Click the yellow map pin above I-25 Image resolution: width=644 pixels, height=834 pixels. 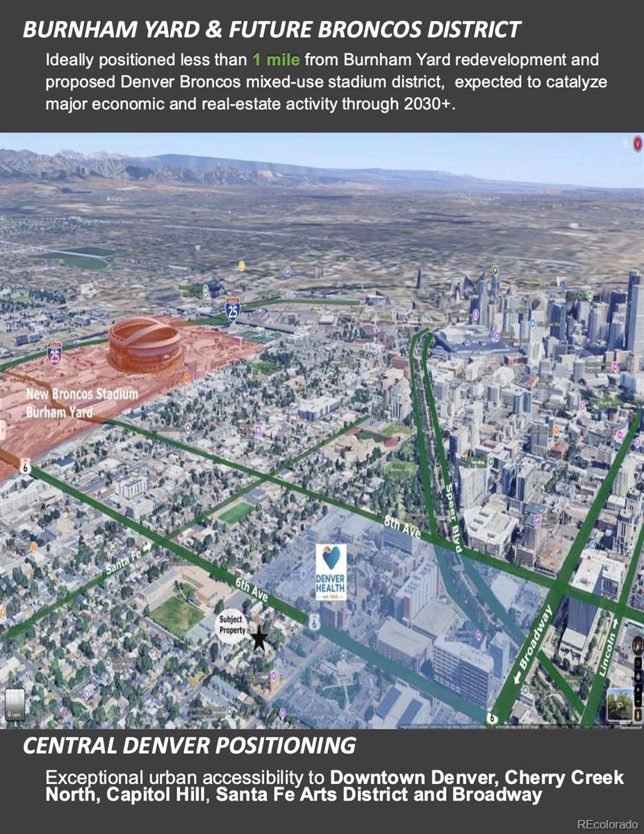[242, 265]
